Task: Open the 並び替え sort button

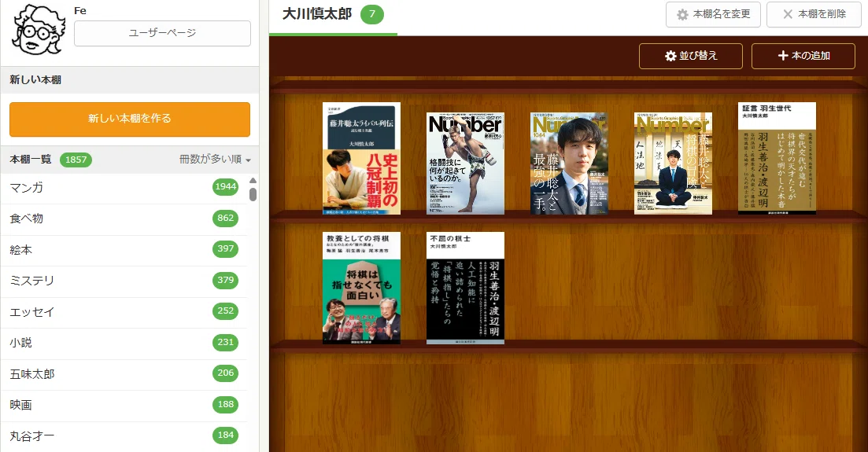Action: pos(690,56)
